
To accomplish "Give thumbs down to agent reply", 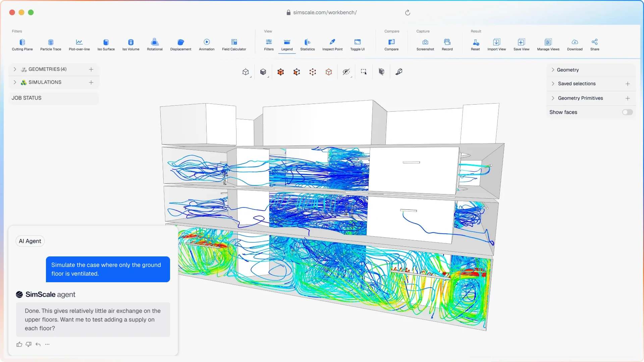I will point(29,344).
